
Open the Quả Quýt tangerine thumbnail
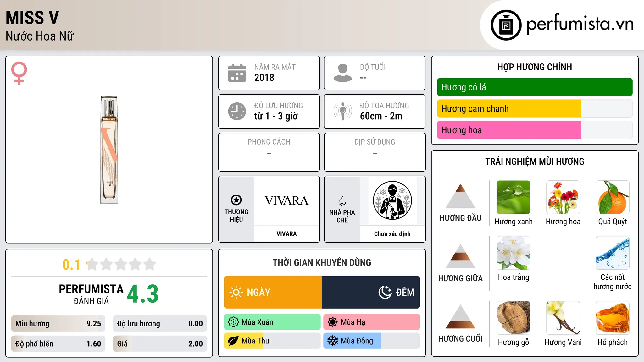click(613, 197)
